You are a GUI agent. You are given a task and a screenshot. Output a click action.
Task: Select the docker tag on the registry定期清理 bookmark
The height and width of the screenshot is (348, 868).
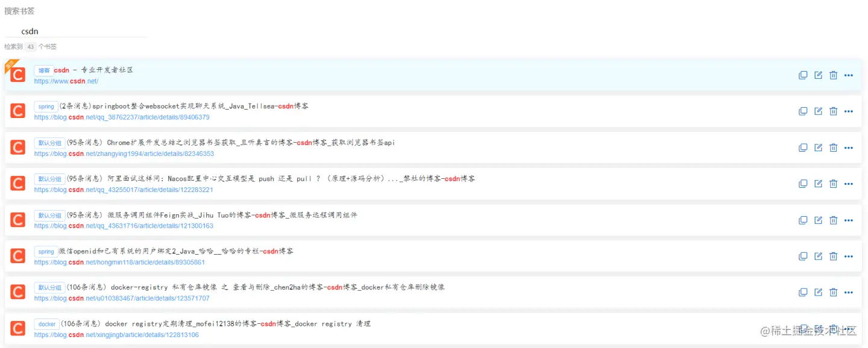tap(47, 324)
